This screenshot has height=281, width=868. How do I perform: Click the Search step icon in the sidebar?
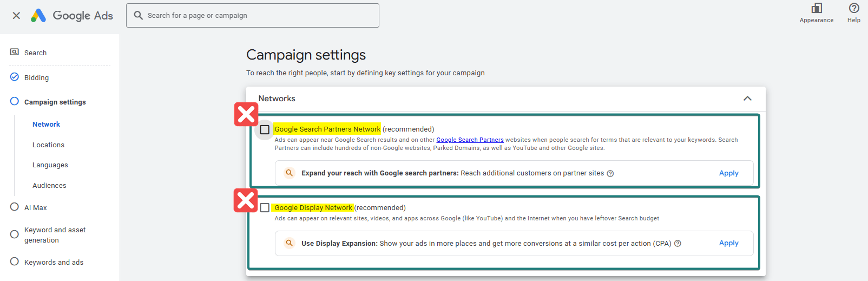click(15, 52)
